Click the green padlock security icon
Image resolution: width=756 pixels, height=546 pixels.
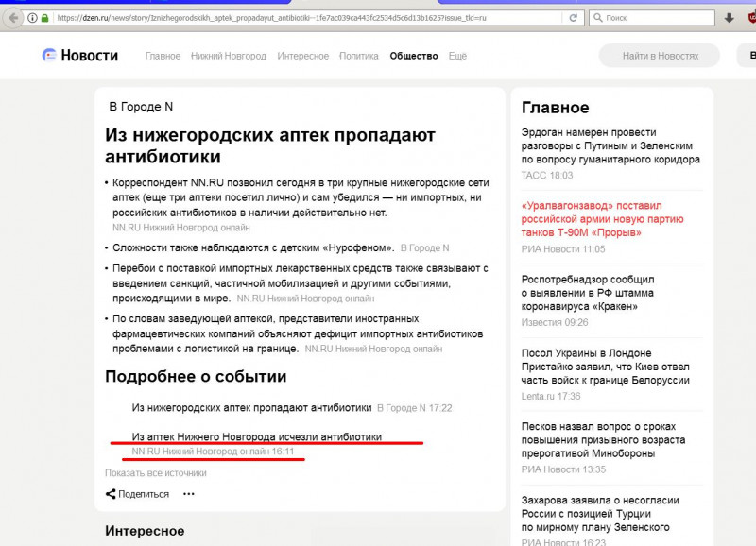(x=45, y=18)
